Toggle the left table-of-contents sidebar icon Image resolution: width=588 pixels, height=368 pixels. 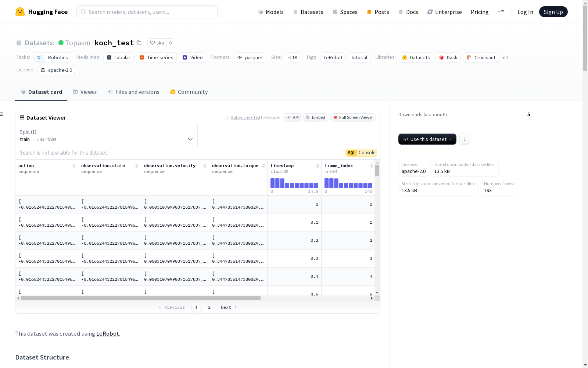2,114
